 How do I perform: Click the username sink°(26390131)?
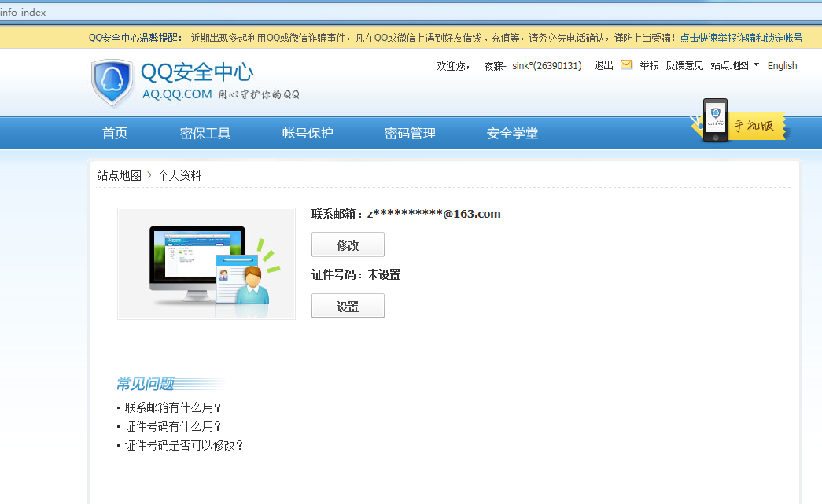547,65
